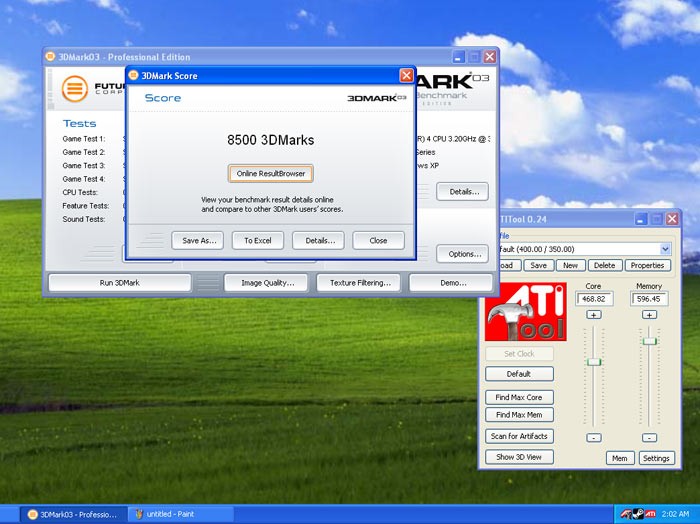700x524 pixels.
Task: Increase Memory clock with plus button
Action: click(x=649, y=315)
